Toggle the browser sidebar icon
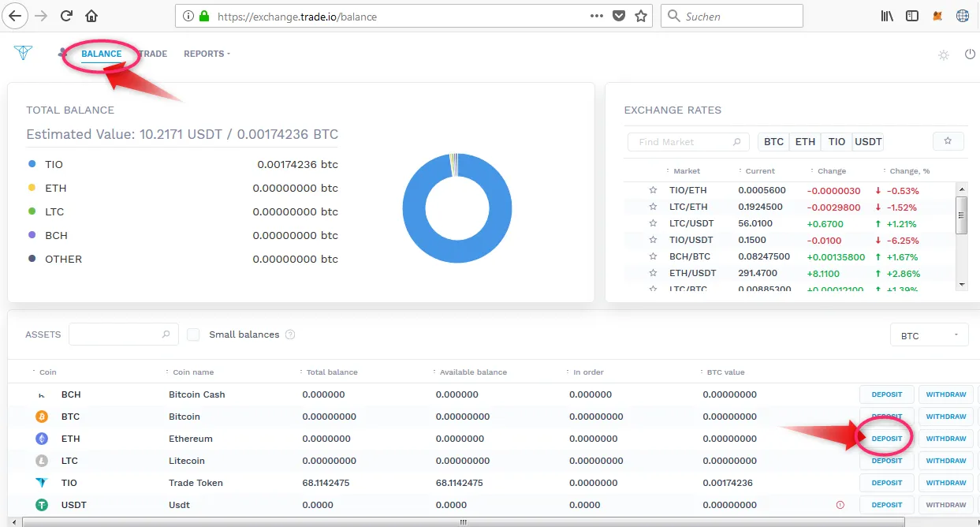 pyautogui.click(x=912, y=16)
